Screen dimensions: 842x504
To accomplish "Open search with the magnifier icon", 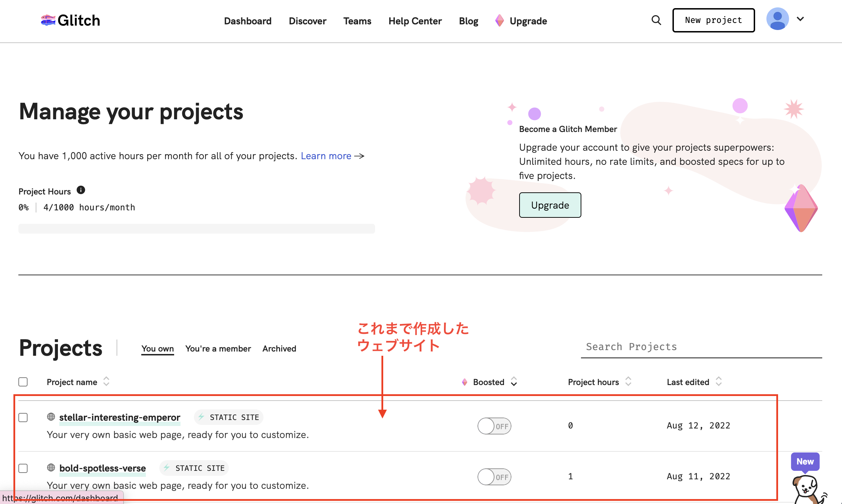I will click(656, 20).
